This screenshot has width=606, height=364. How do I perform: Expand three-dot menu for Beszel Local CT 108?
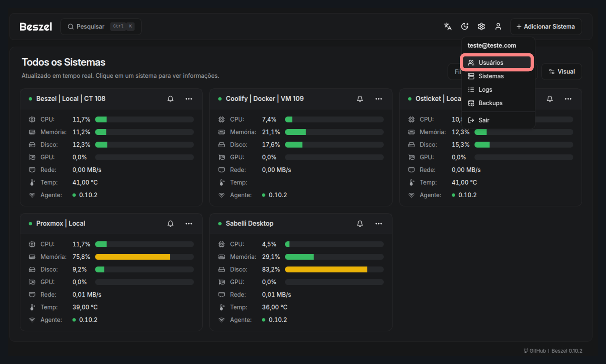point(189,99)
